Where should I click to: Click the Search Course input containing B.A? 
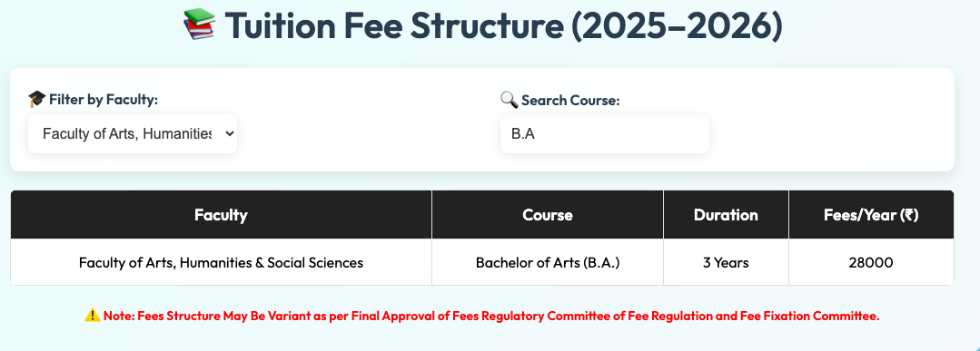(x=604, y=133)
